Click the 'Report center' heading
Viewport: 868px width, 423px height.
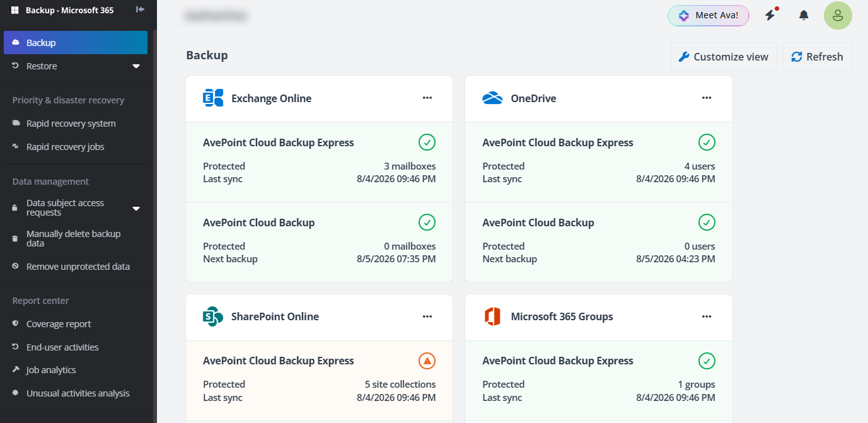[x=41, y=301]
